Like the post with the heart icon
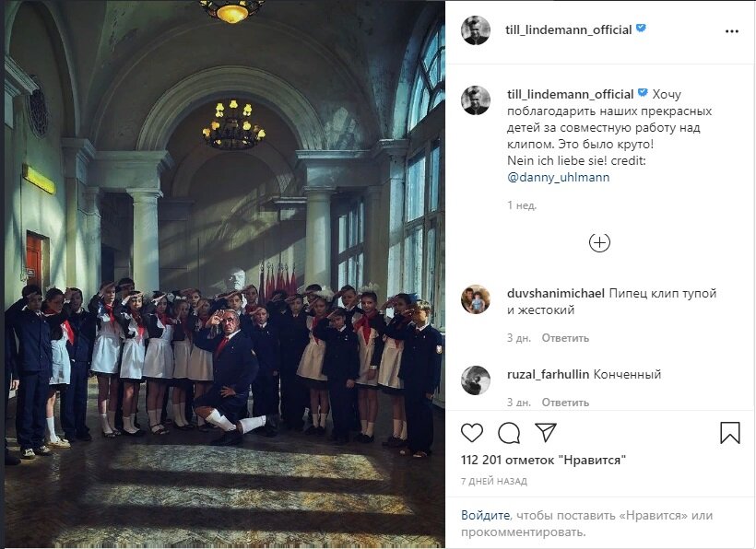This screenshot has height=549, width=756. pyautogui.click(x=472, y=433)
